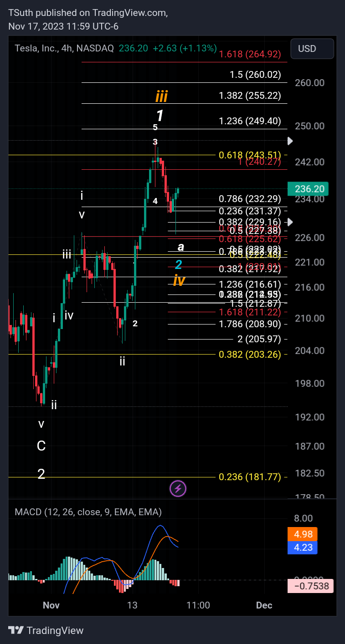Click the 192.00 price axis tick

(x=309, y=417)
